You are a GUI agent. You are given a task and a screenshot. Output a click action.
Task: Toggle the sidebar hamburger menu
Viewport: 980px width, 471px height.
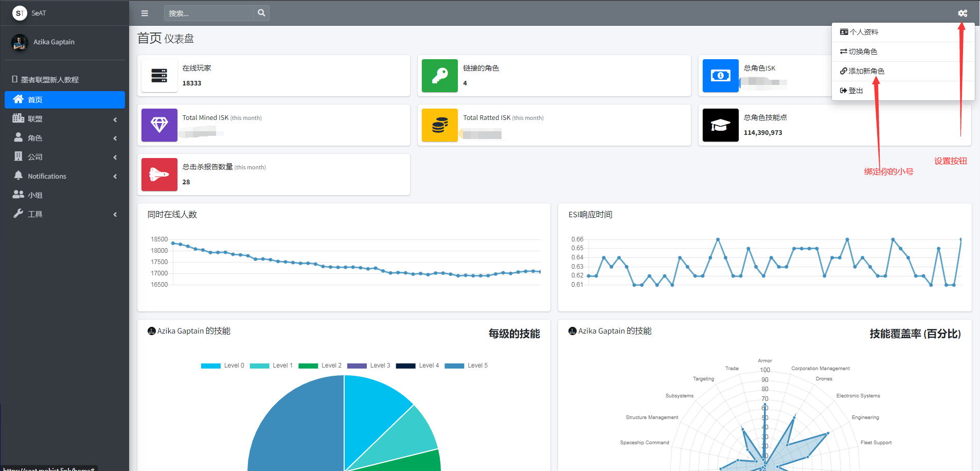pyautogui.click(x=145, y=13)
